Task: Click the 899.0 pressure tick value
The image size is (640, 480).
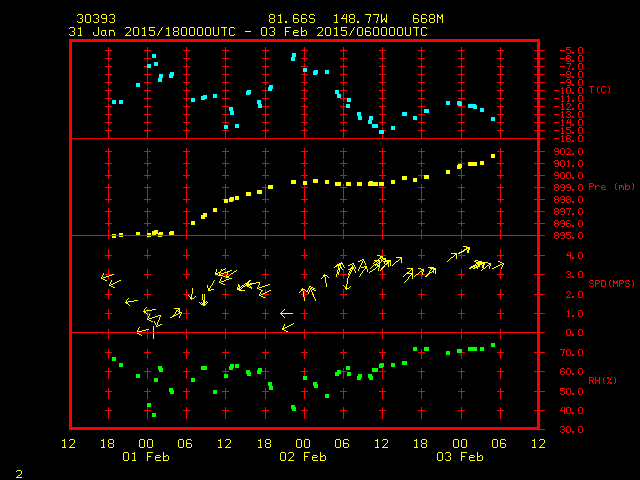Action: pos(569,188)
